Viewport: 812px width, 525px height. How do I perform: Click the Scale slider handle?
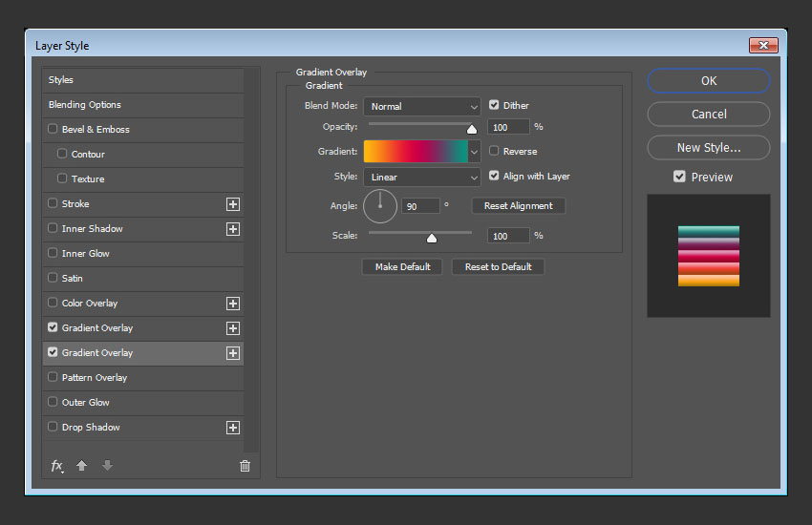[432, 238]
